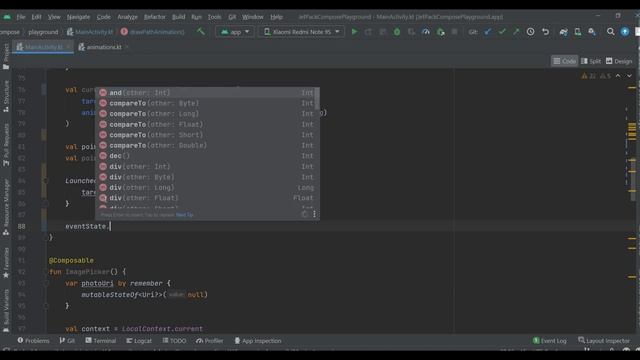The width and height of the screenshot is (640, 360).
Task: Open the Pull Requests side panel
Action: coord(6,145)
